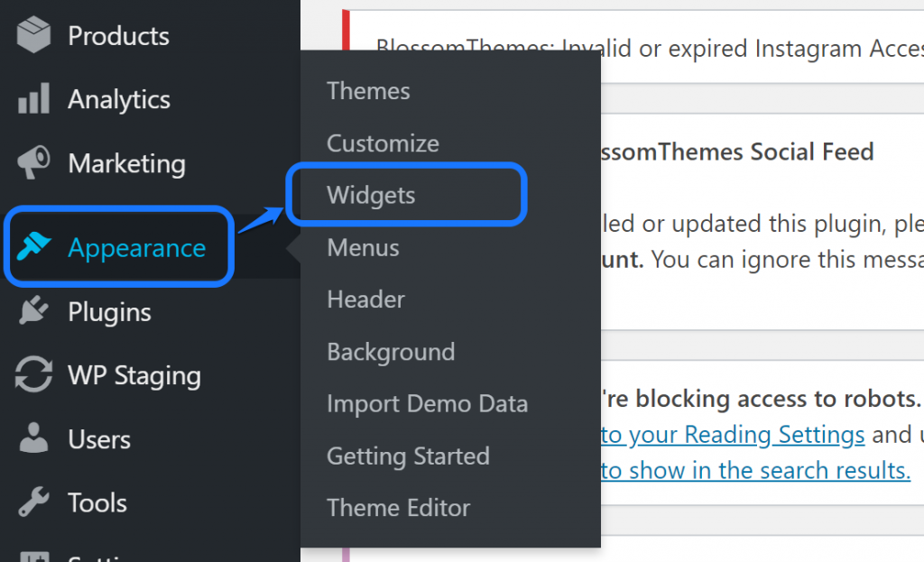Follow the Reading Settings link
924x562 pixels.
pos(733,435)
